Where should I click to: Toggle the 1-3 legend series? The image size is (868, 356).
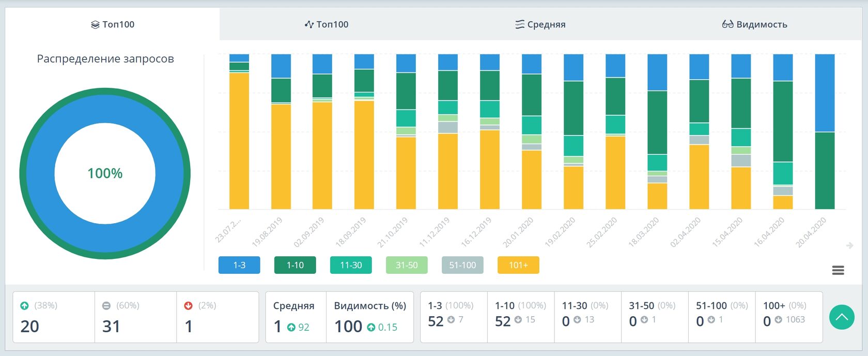(239, 265)
